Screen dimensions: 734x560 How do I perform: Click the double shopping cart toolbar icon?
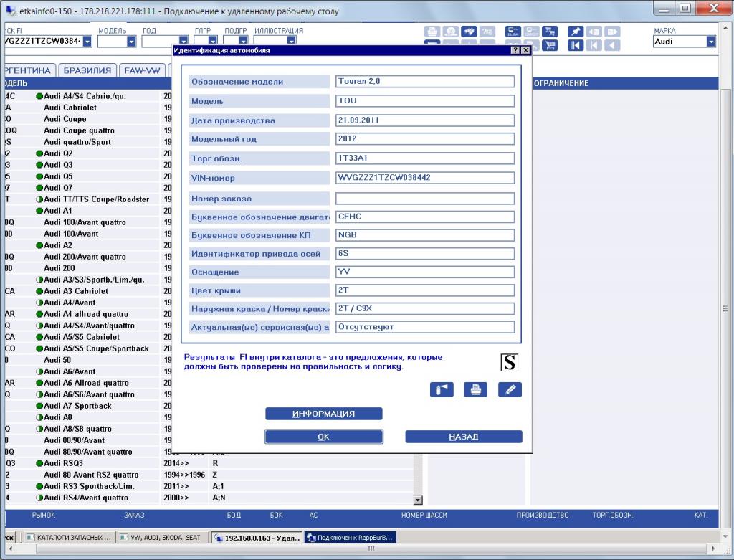550,32
